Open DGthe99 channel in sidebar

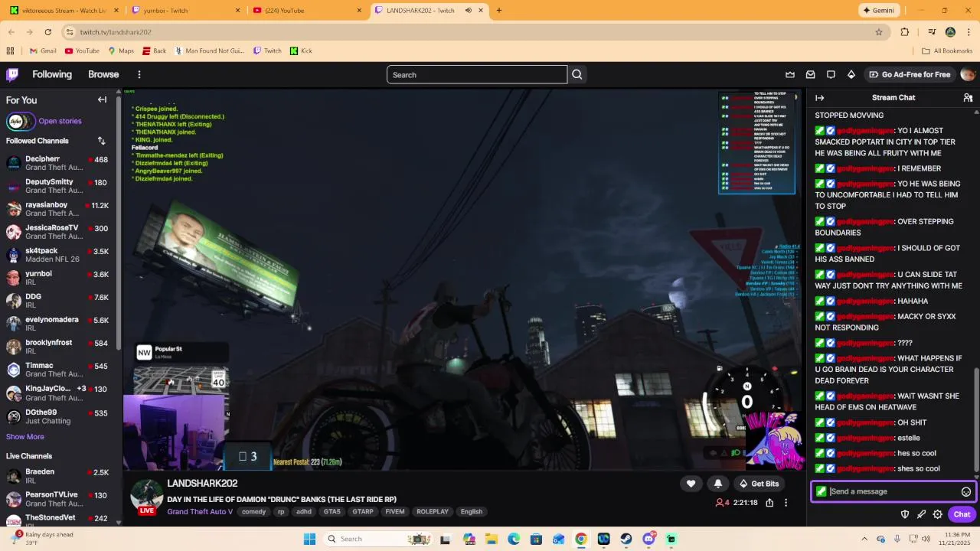click(60, 416)
